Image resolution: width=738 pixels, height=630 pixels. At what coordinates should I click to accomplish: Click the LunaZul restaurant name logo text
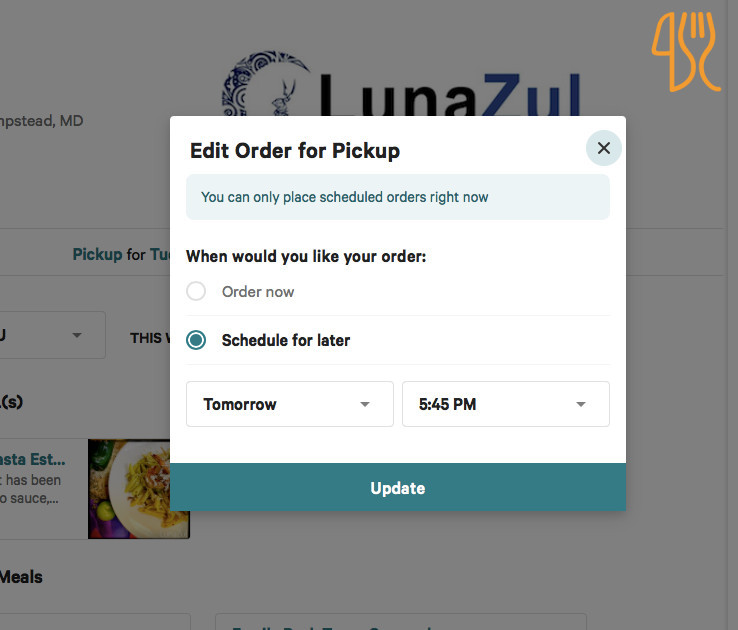coord(449,95)
